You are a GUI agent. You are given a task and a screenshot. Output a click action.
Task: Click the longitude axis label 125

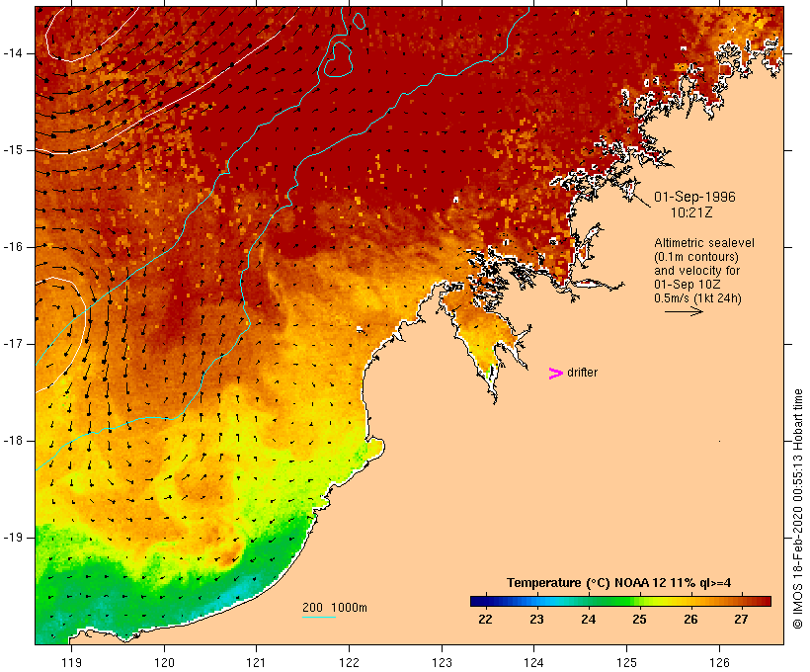(626, 662)
